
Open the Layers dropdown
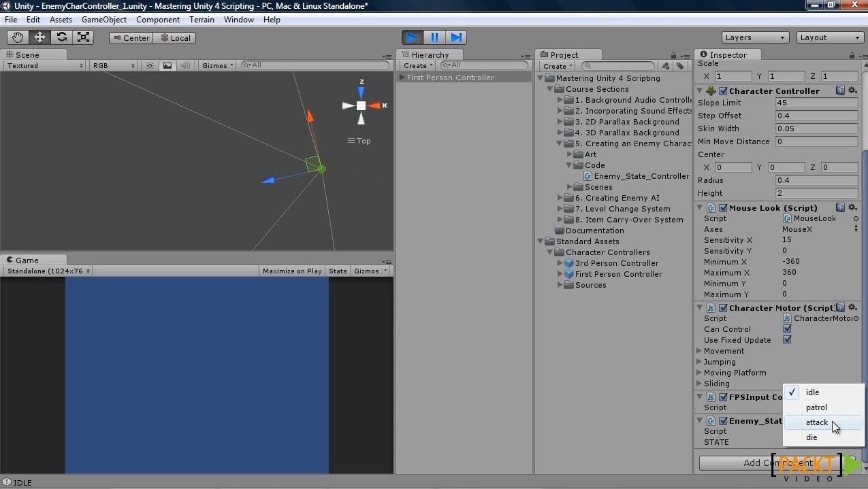point(755,37)
